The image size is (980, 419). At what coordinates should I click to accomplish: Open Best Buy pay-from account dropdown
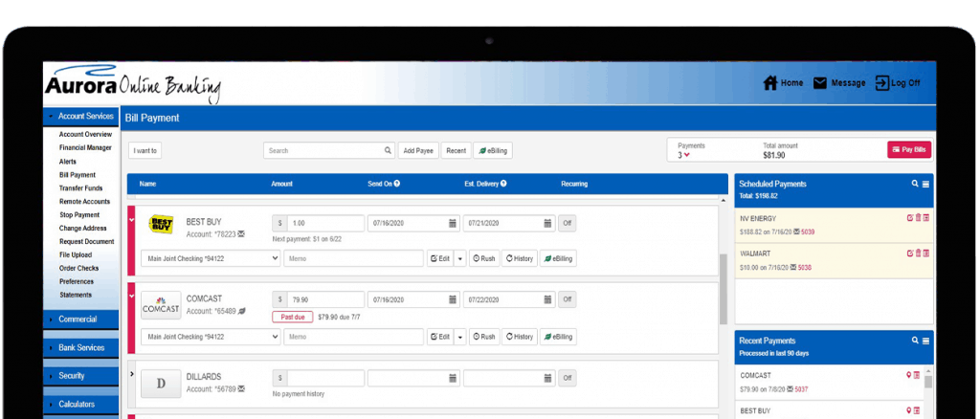211,258
